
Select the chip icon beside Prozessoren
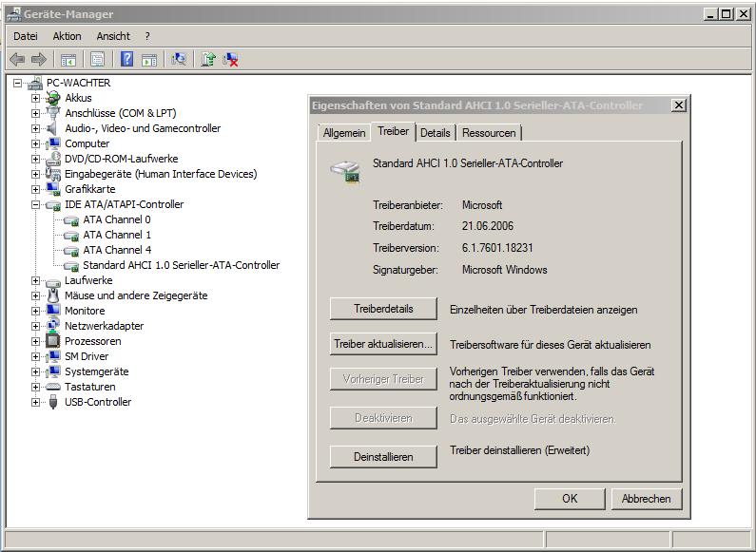pos(53,341)
